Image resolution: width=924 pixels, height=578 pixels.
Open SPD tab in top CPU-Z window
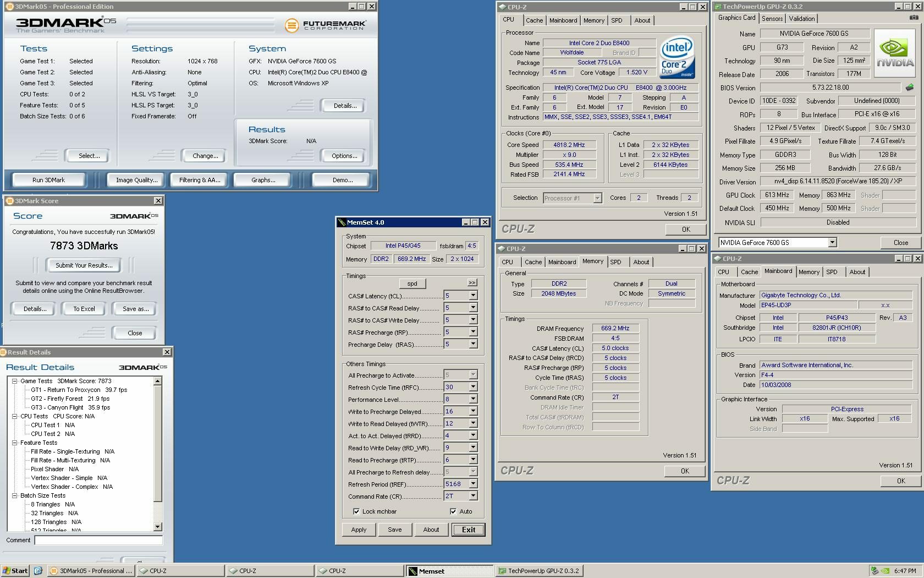coord(617,20)
